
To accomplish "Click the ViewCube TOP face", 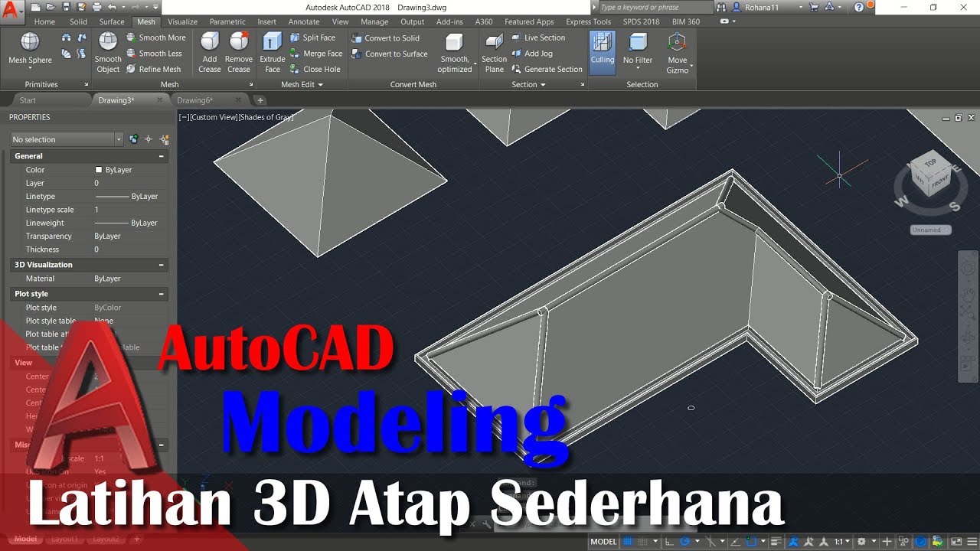I will pos(931,162).
